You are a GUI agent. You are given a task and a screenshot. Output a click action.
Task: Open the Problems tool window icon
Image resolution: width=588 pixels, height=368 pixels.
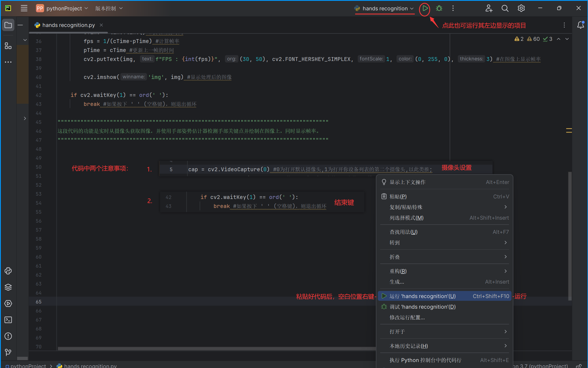8,336
